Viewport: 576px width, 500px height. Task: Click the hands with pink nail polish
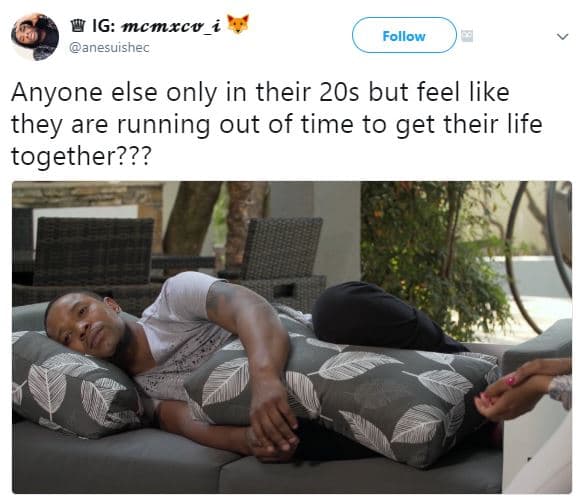coord(522,390)
